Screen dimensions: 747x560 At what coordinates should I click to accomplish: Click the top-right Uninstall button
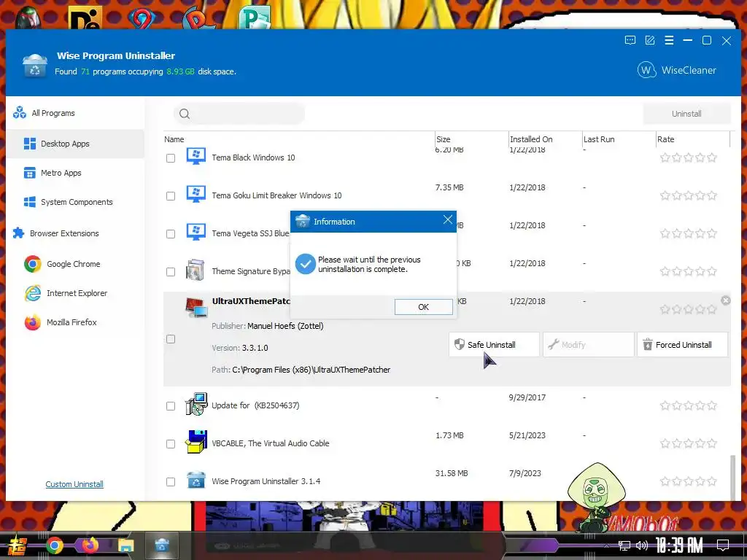686,114
